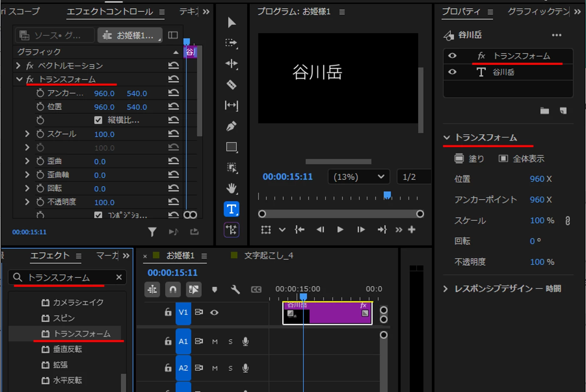This screenshot has width=586, height=392.
Task: Click the 不透明度 100 % value in Properties
Action: (x=542, y=262)
